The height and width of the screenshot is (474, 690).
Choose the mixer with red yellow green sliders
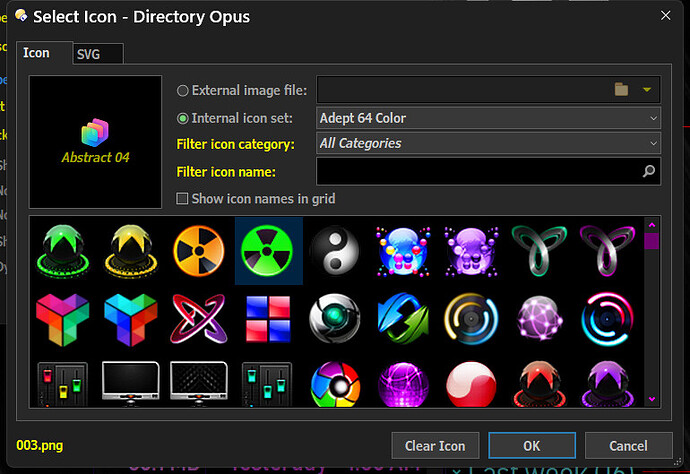click(x=62, y=384)
